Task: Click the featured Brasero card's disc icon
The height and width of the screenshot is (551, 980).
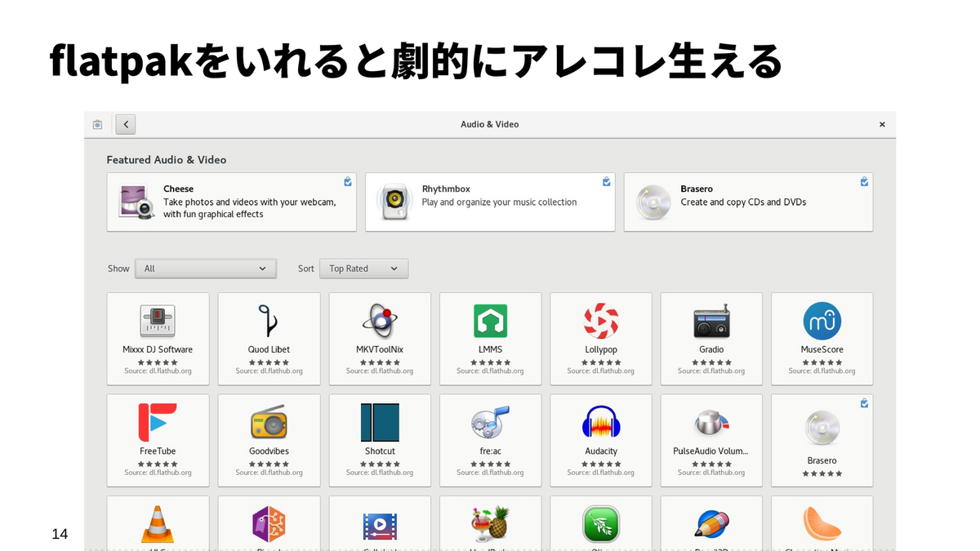Action: pos(653,202)
